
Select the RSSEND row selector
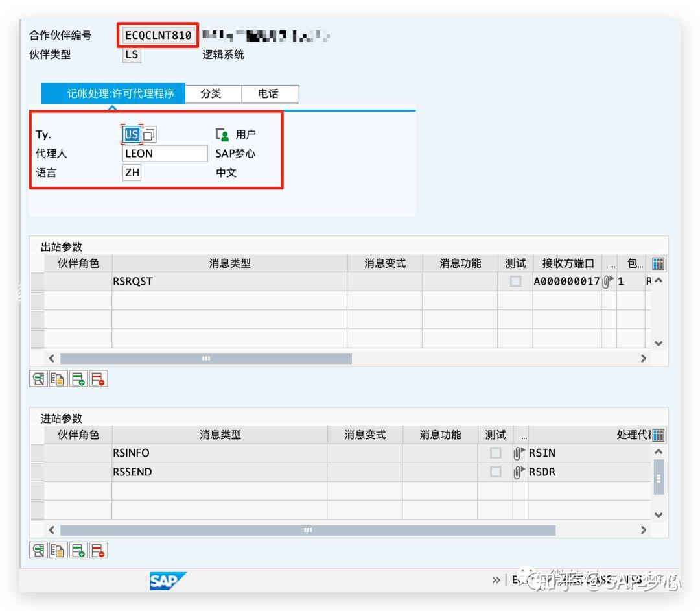click(38, 472)
